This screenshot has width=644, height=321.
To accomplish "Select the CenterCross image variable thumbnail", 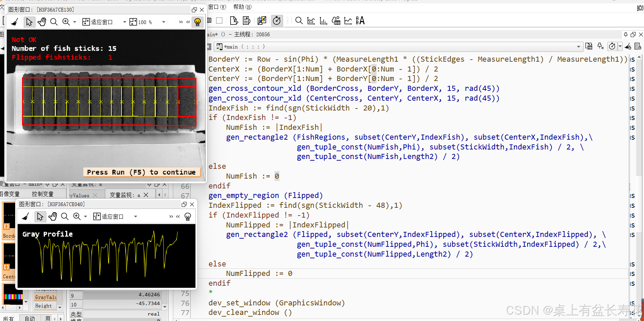I will coord(9,261).
